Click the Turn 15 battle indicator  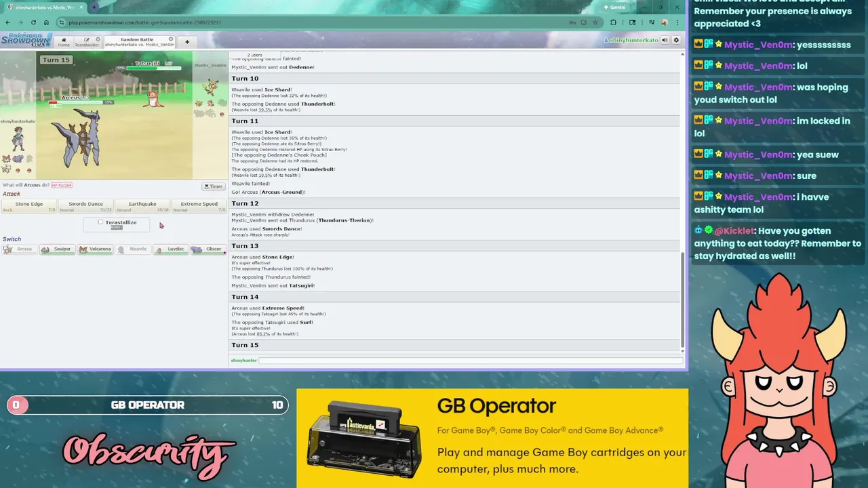coord(56,60)
